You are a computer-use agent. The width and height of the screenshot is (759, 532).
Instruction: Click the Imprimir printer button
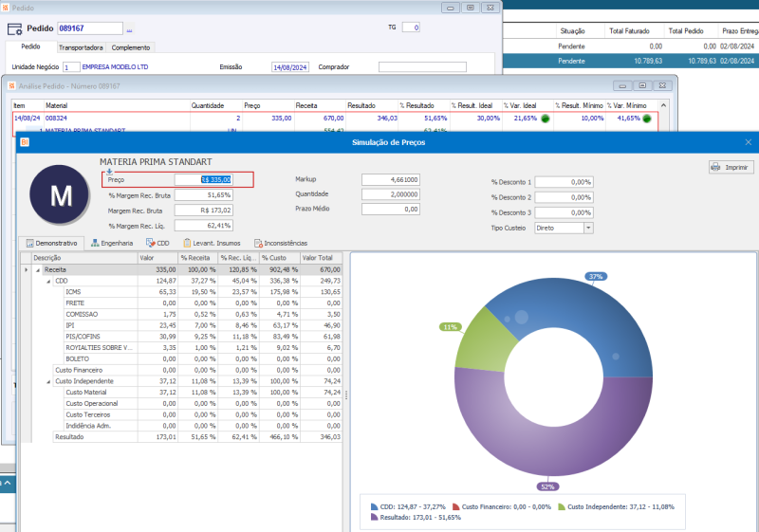730,167
